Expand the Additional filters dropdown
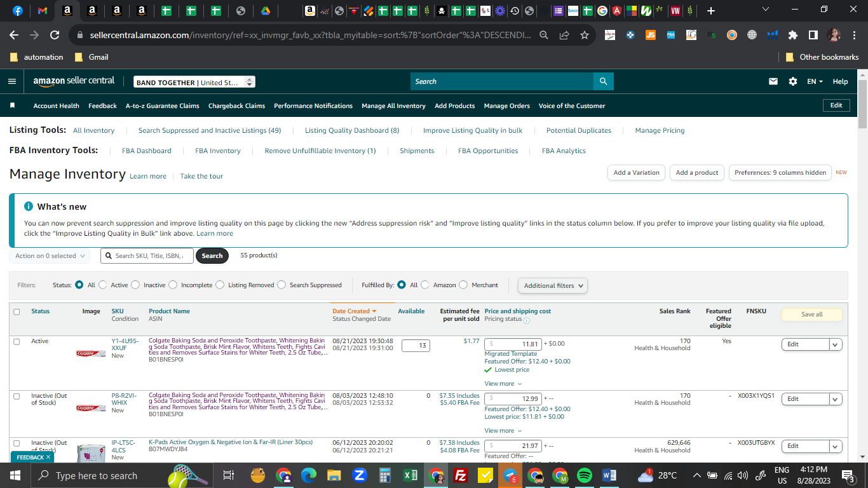 point(553,285)
